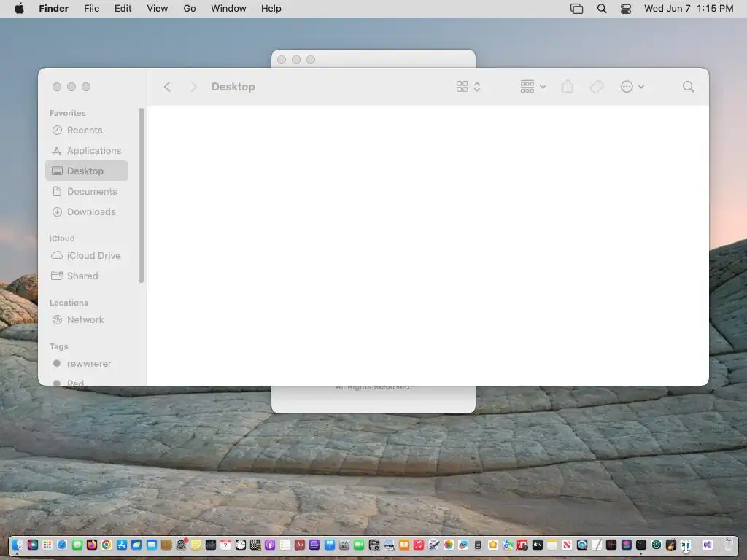Open Control Center in menu bar
This screenshot has height=560, width=747.
626,9
